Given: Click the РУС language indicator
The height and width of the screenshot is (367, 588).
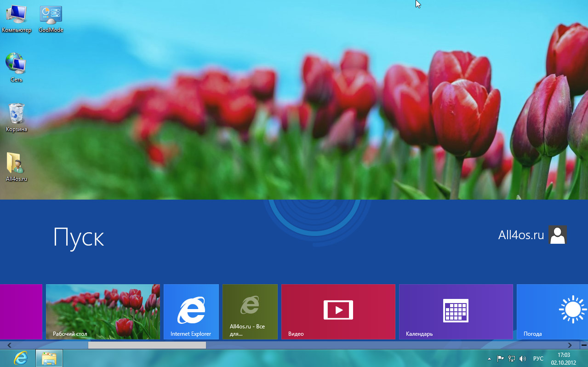Looking at the screenshot, I should (538, 358).
